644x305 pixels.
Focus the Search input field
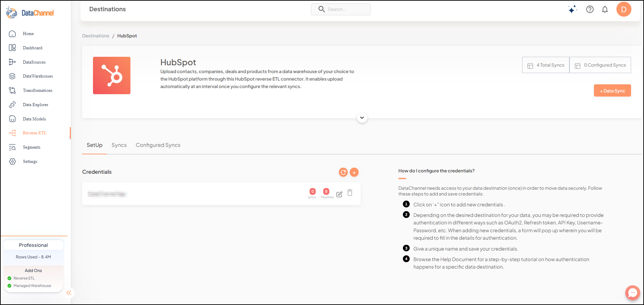341,9
